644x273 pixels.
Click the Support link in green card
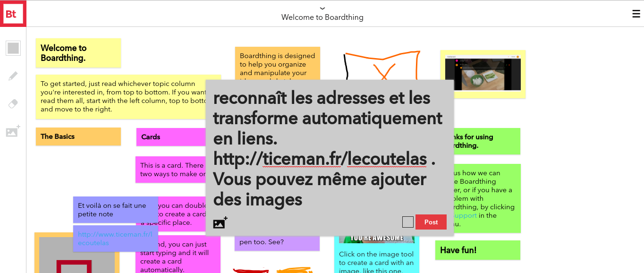point(465,215)
